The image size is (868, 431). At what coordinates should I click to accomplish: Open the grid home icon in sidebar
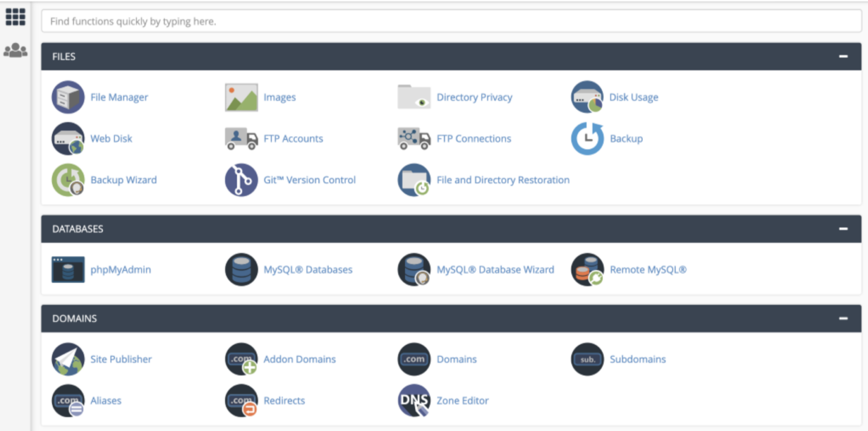pyautogui.click(x=15, y=17)
